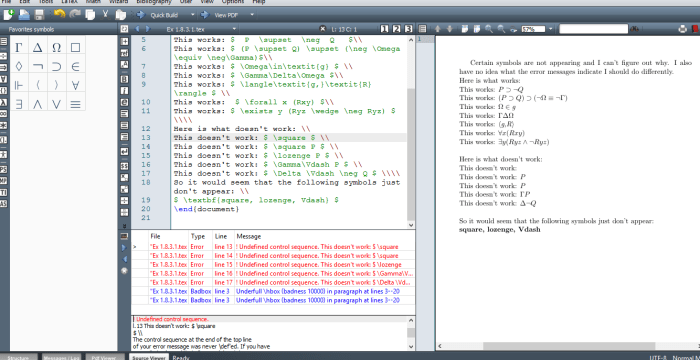This screenshot has width=700, height=360.
Task: Open the Wizard menu
Action: (118, 2)
